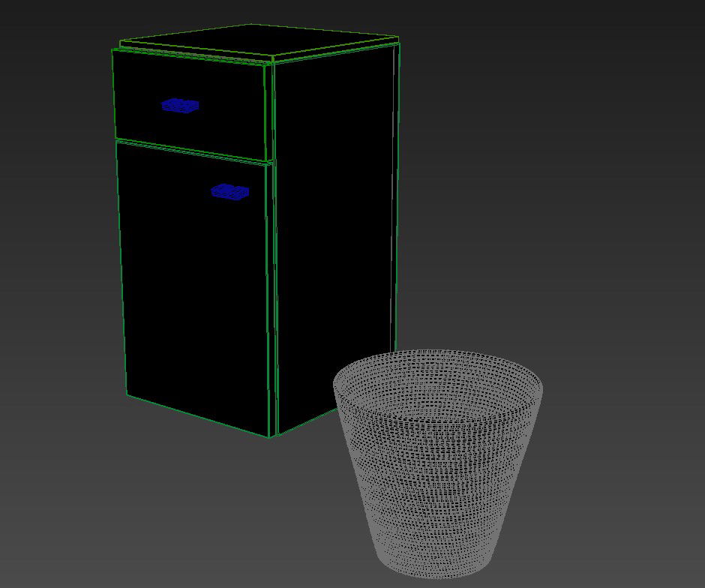This screenshot has height=588, width=705.
Task: Click the gap between drawer and door
Action: 191,150
